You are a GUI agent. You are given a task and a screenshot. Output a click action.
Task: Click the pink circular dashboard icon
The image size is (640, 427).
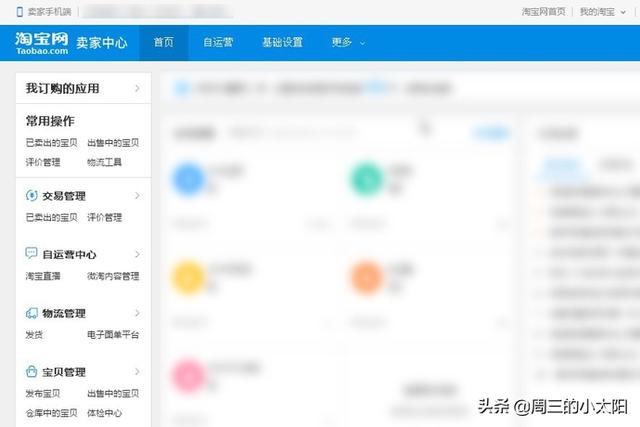pyautogui.click(x=189, y=376)
